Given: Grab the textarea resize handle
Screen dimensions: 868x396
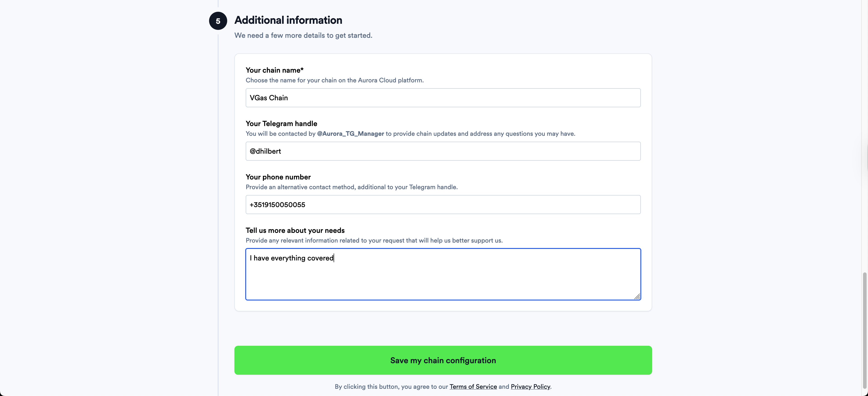Looking at the screenshot, I should (x=638, y=296).
